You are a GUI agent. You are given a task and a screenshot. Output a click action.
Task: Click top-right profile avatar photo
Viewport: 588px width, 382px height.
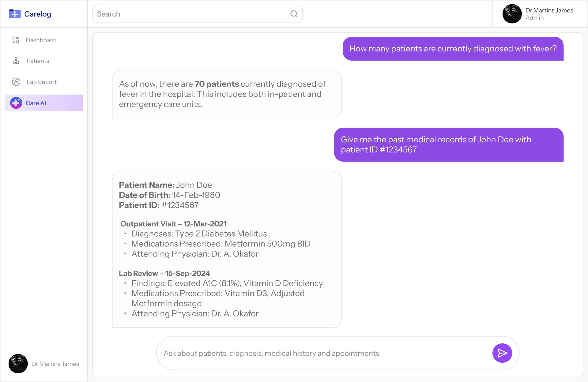coord(512,14)
